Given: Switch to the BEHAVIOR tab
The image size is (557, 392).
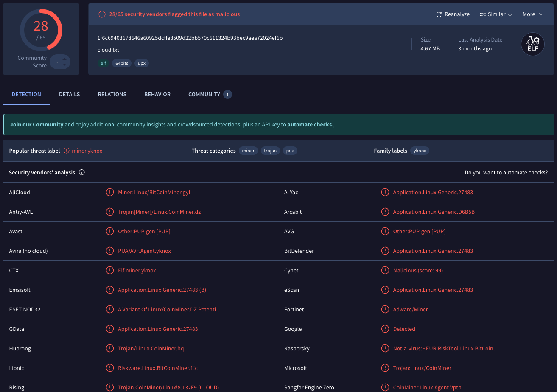Looking at the screenshot, I should click(x=157, y=94).
